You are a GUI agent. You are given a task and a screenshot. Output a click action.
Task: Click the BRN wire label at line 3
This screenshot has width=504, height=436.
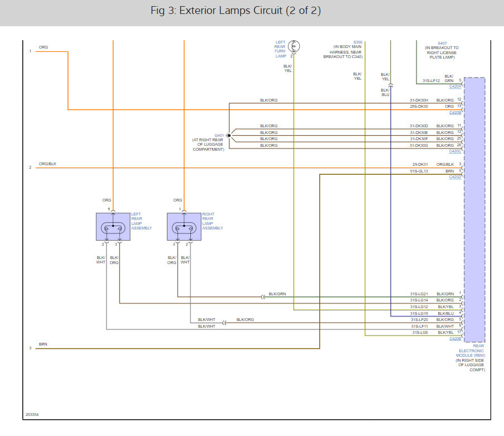(43, 344)
